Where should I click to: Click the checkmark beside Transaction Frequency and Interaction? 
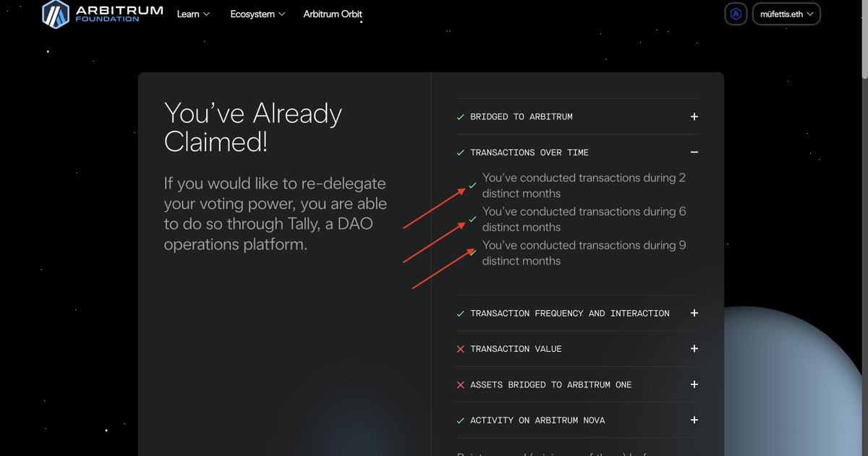(461, 313)
